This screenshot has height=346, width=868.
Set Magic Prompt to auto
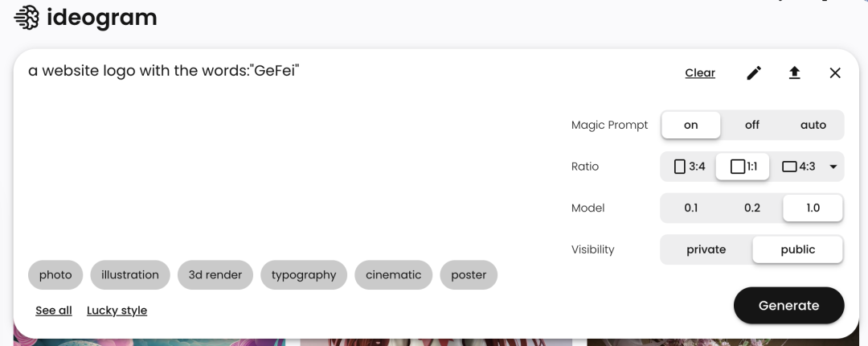coord(813,125)
